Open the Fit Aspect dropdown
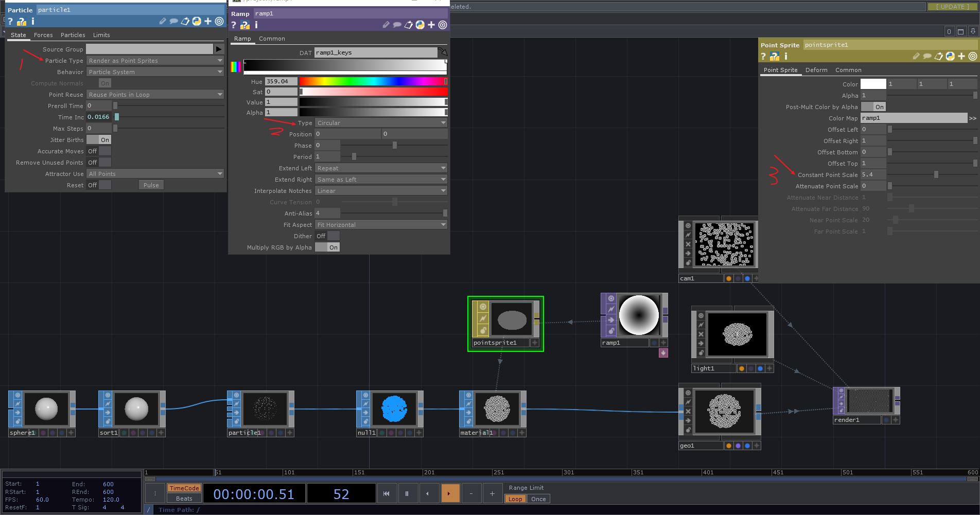 click(x=381, y=224)
